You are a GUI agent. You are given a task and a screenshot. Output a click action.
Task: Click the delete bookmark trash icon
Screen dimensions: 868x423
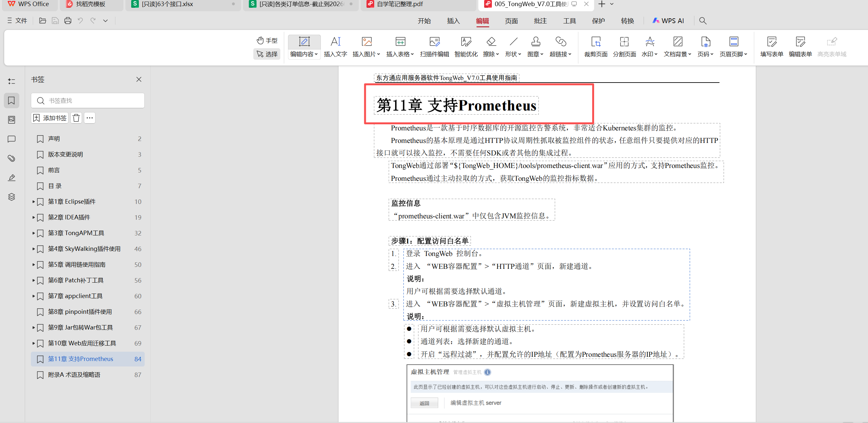[76, 118]
